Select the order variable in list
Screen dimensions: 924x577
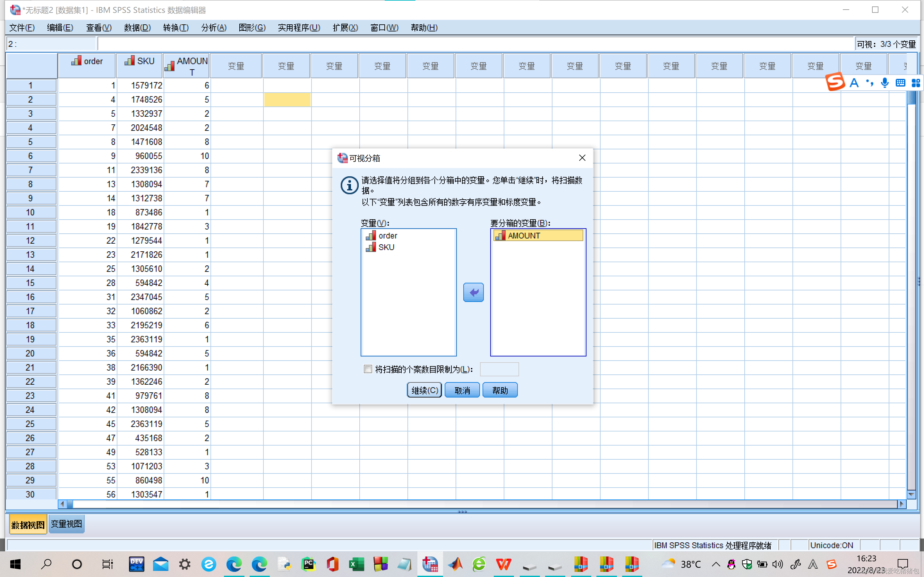click(x=387, y=236)
